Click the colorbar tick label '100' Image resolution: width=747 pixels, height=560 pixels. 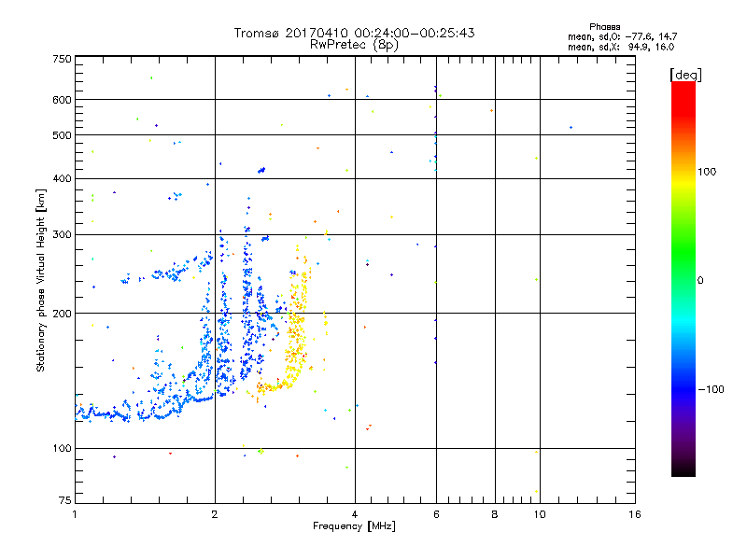pos(707,172)
